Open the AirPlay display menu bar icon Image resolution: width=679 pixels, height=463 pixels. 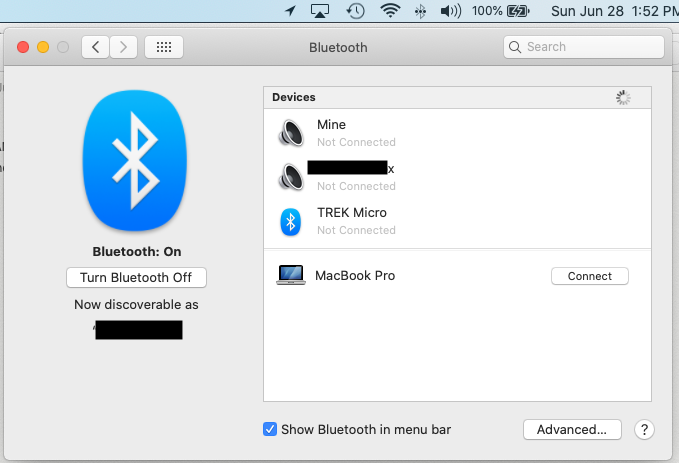tap(320, 10)
